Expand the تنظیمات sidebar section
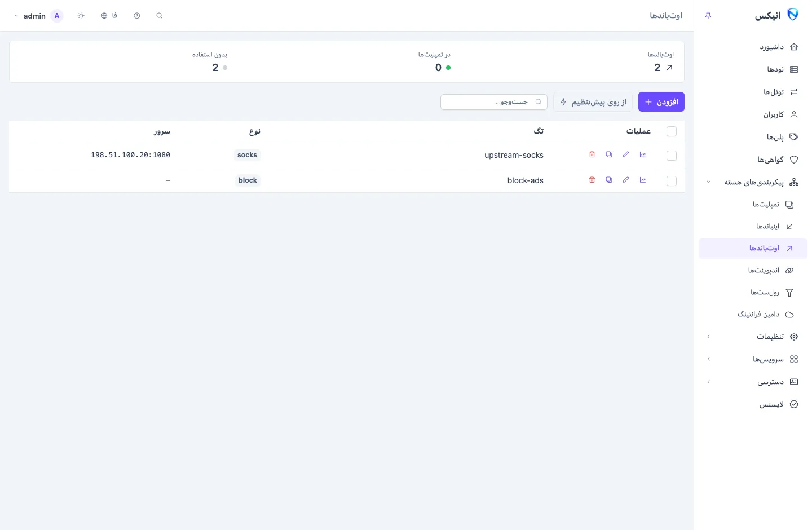 click(x=753, y=337)
